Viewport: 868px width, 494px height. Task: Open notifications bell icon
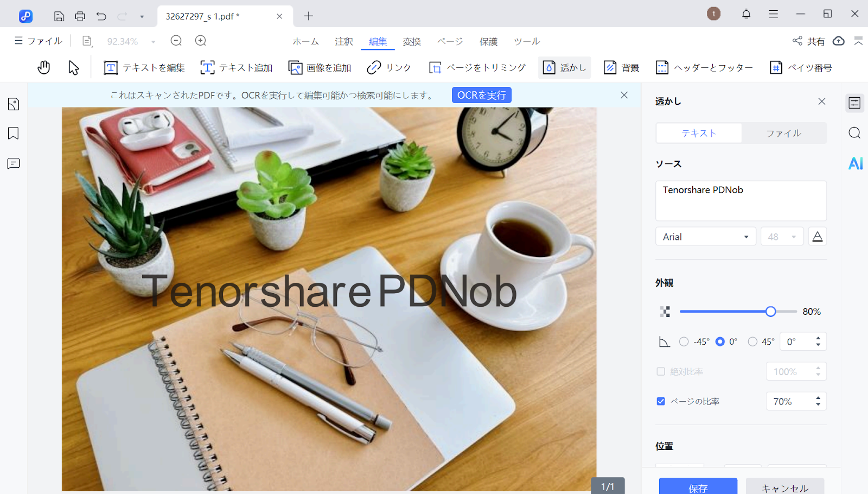point(746,14)
